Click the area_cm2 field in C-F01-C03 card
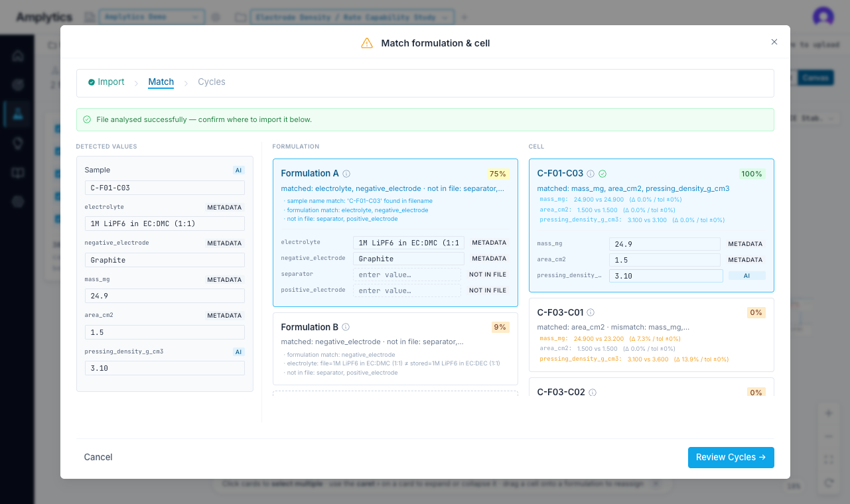This screenshot has height=504, width=850. [x=664, y=260]
